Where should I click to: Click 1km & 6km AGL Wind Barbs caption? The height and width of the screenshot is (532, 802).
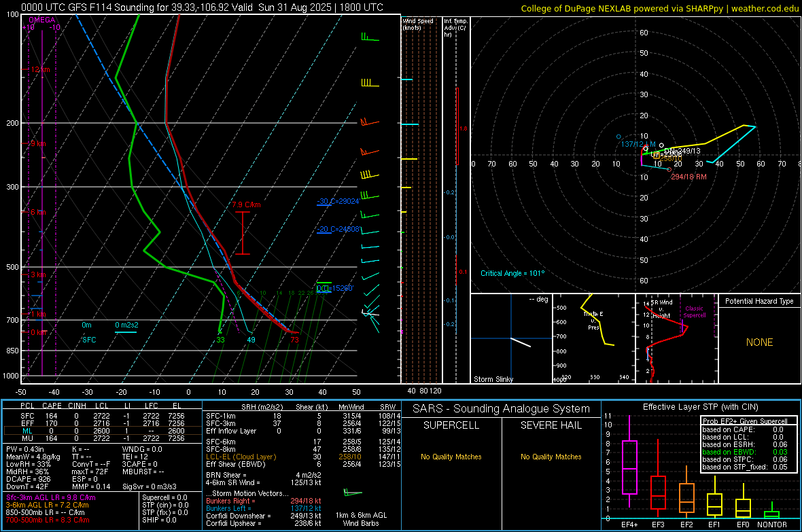pyautogui.click(x=361, y=519)
